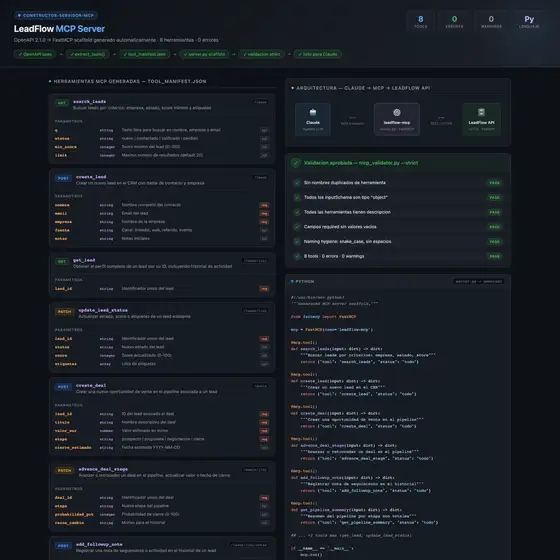560x560 pixels.
Task: Click PASS badge for Sin nombres duplicados
Action: pos(494,183)
